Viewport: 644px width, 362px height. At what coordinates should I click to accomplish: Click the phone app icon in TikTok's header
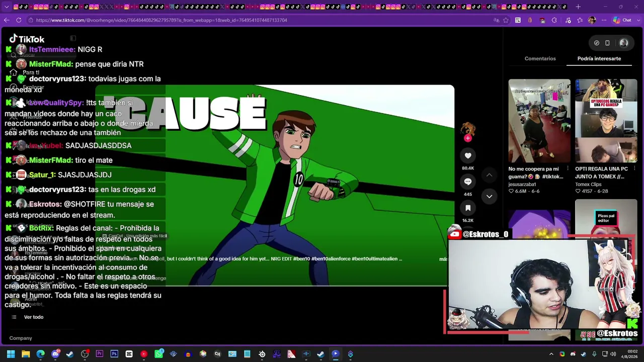pyautogui.click(x=607, y=43)
